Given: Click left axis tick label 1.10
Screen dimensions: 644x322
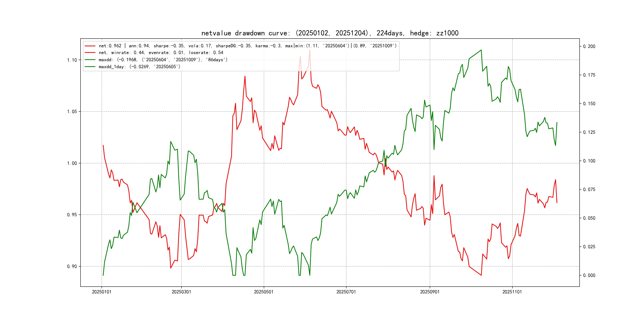Looking at the screenshot, I should click(x=72, y=60).
